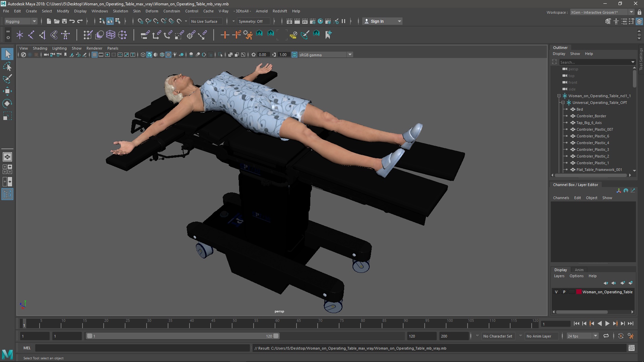Click the red layer color swatch
644x362 pixels.
[579, 292]
